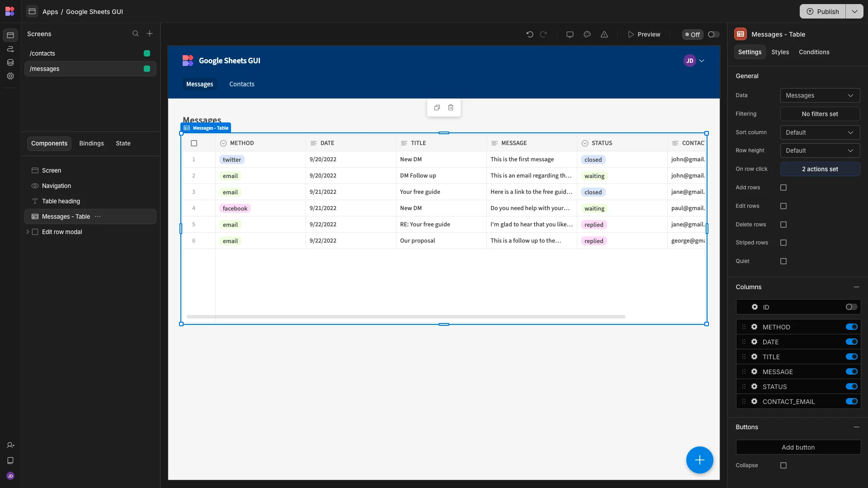Add a new screen with plus icon
Screen dimensions: 868x488
(150, 34)
